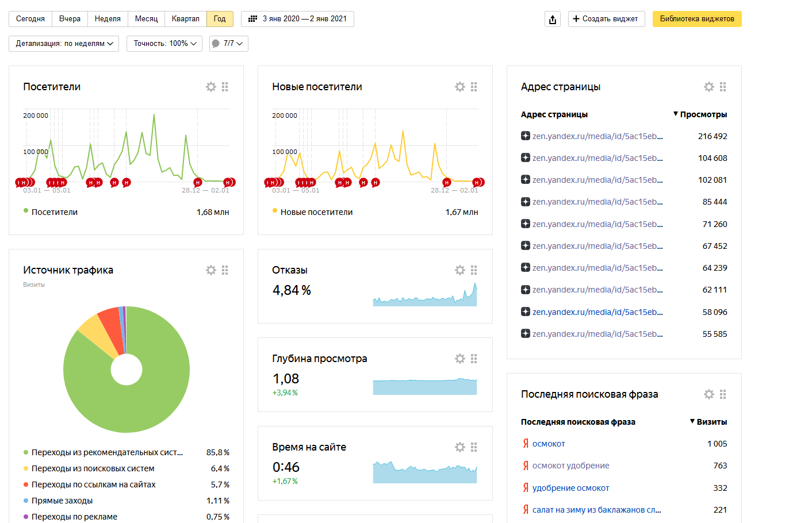The width and height of the screenshot is (812, 523).
Task: Click Время на сайте sparkline chart
Action: pos(425,472)
